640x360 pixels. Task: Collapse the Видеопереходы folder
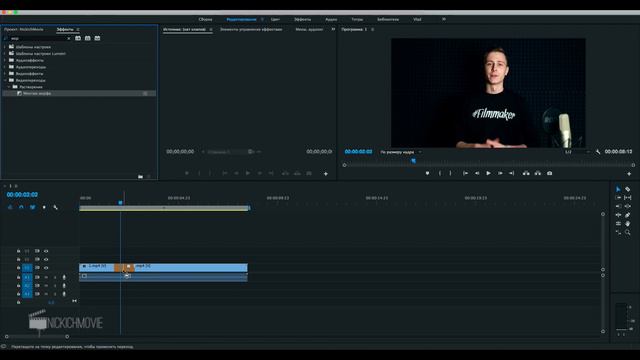pos(5,80)
